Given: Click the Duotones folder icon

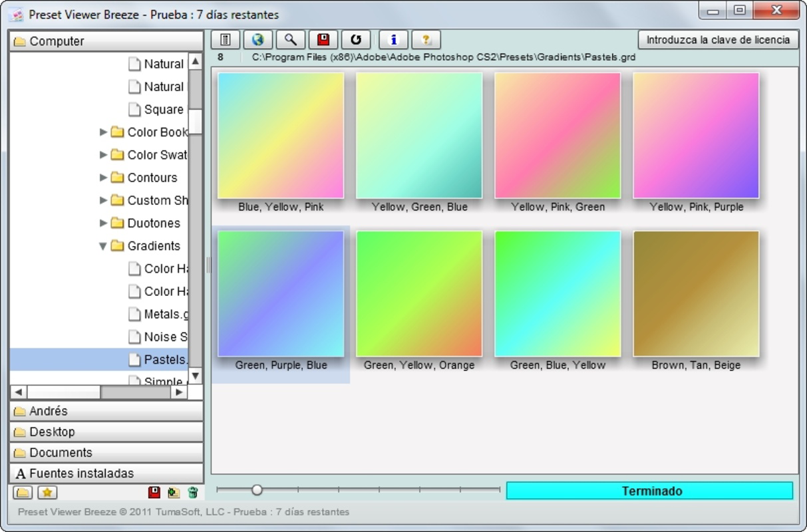Looking at the screenshot, I should click(x=117, y=223).
